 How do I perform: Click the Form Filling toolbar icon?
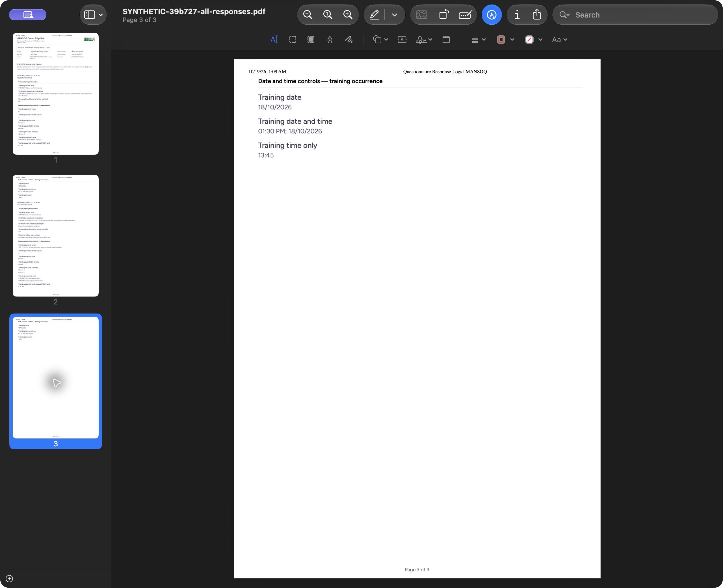tap(465, 15)
